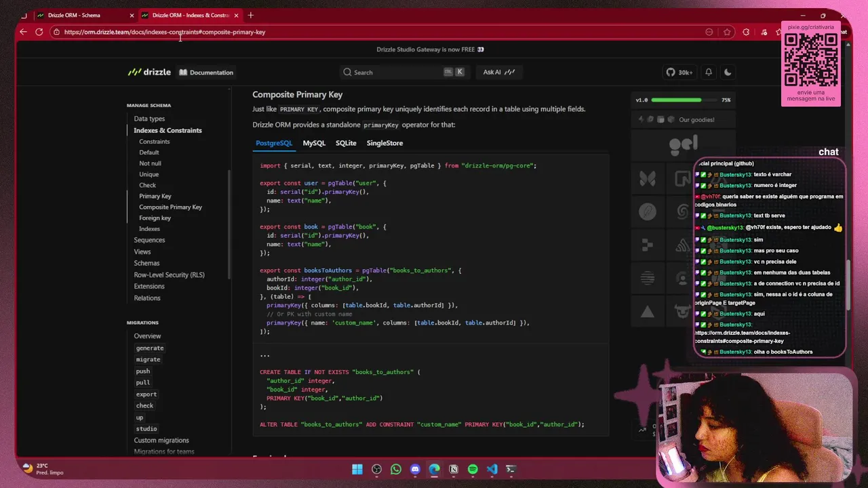Open the studio command page
The height and width of the screenshot is (488, 868).
point(146,428)
